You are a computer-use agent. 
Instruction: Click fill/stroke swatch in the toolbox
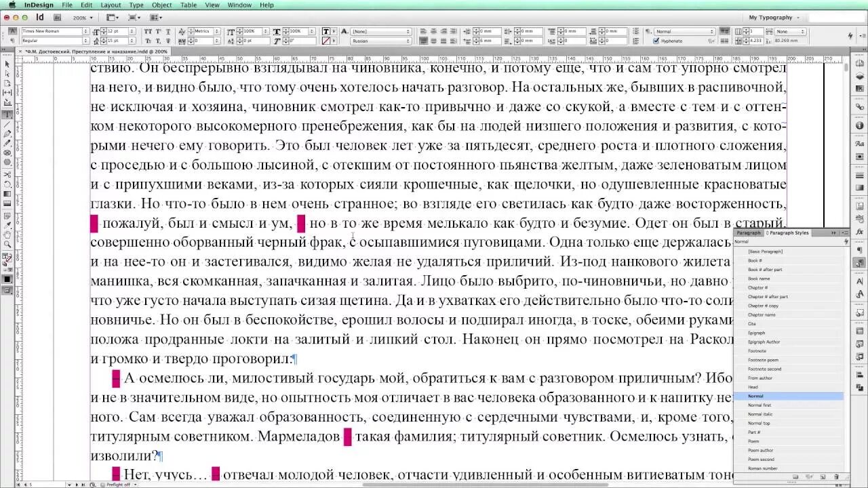pyautogui.click(x=7, y=258)
